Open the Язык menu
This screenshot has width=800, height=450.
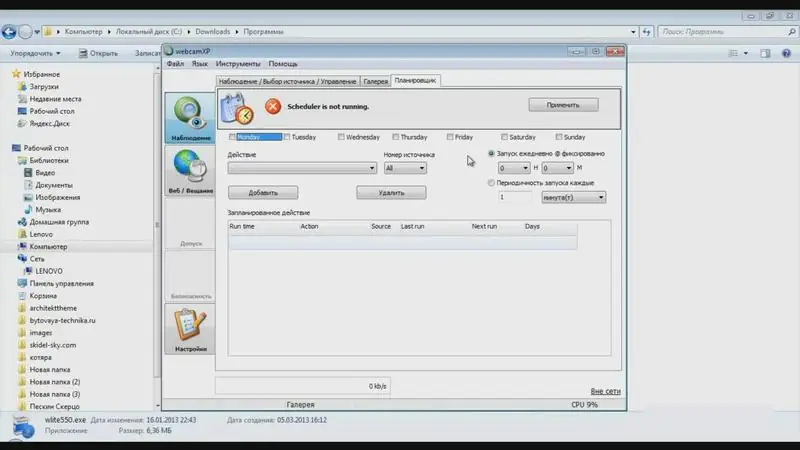[199, 64]
